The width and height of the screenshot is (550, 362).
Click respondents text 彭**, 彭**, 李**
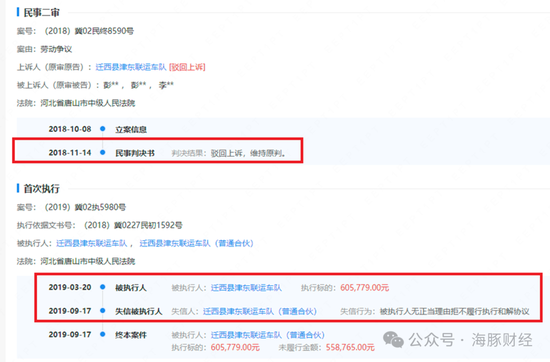click(x=139, y=85)
